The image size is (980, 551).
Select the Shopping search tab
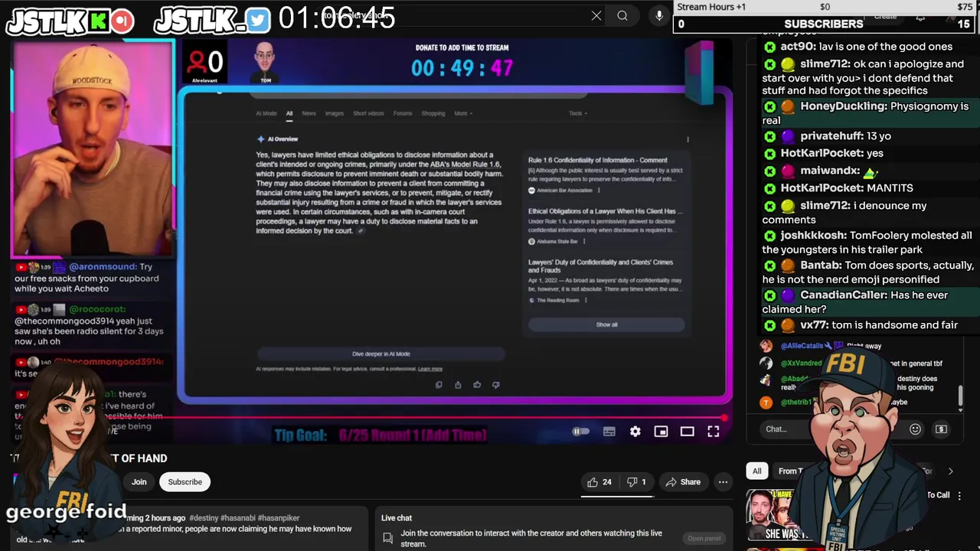coord(433,113)
